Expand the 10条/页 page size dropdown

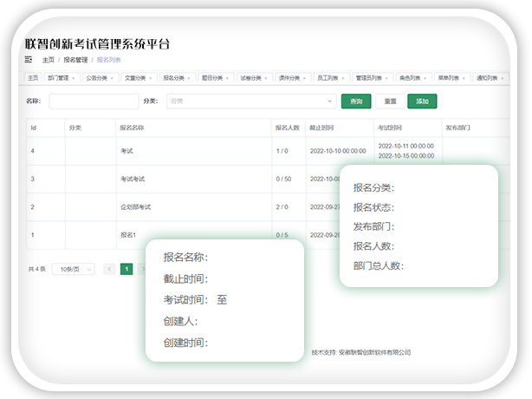tap(74, 269)
